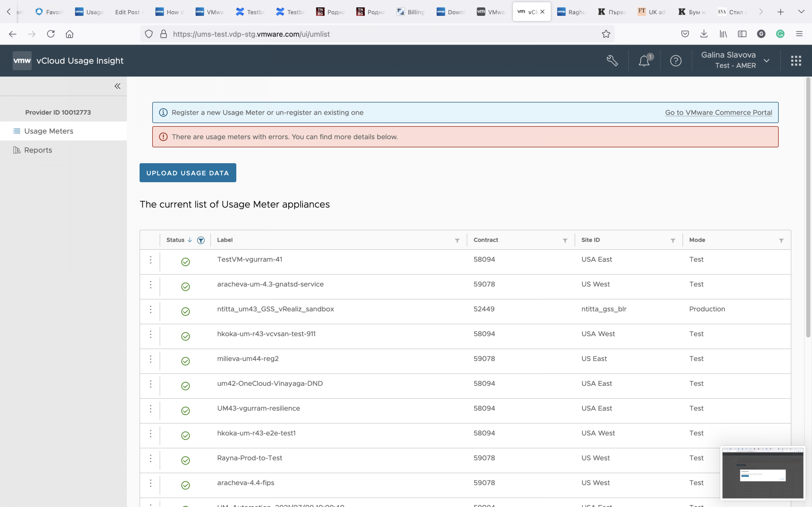The image size is (812, 507).
Task: Click the Upload Usage Data button
Action: tap(187, 173)
